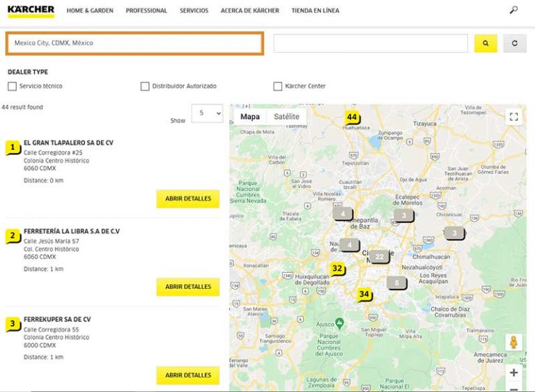Click DEALER TYPE heading
535x392 pixels.
28,72
